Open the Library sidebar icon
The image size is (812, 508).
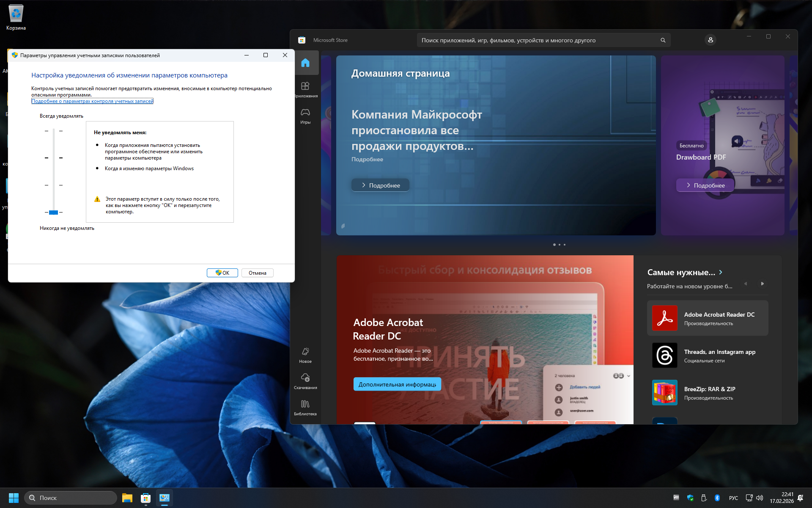(x=305, y=407)
